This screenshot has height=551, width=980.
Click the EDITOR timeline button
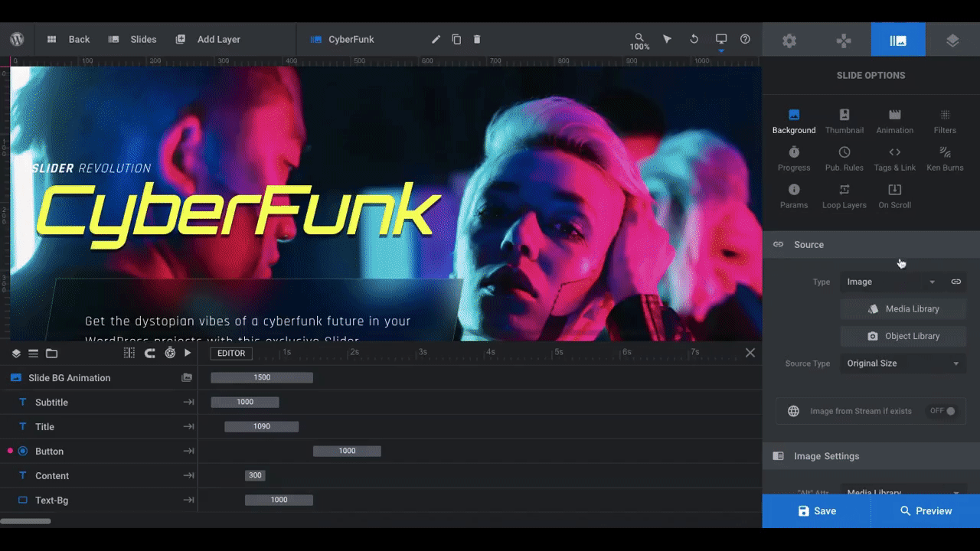point(231,354)
